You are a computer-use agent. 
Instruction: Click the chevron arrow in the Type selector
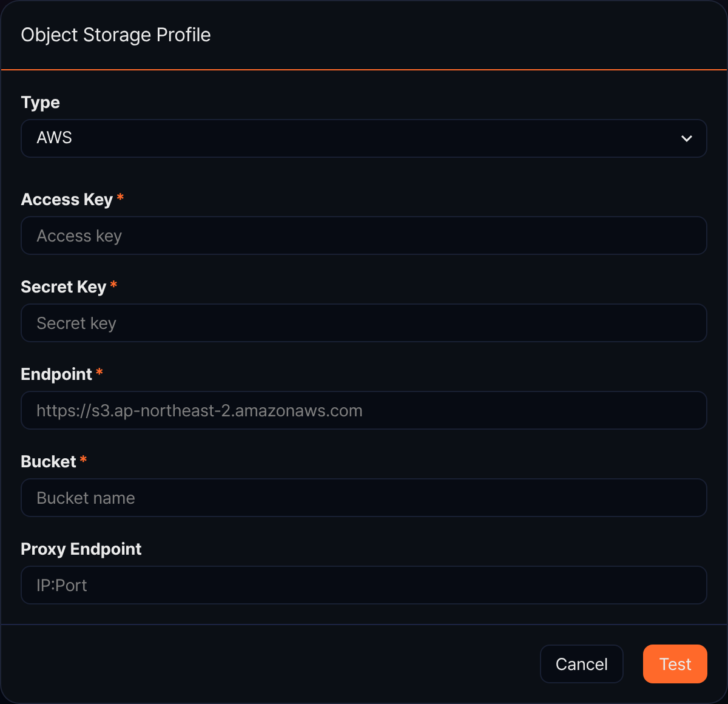tap(687, 138)
